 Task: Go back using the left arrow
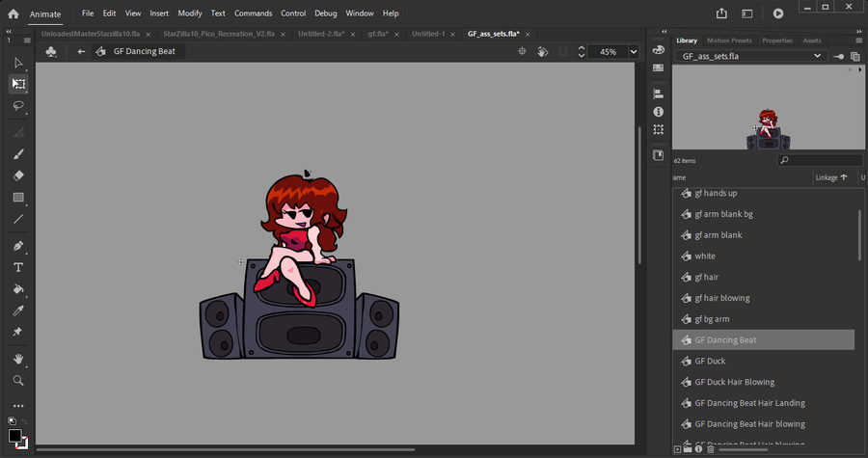tap(81, 51)
